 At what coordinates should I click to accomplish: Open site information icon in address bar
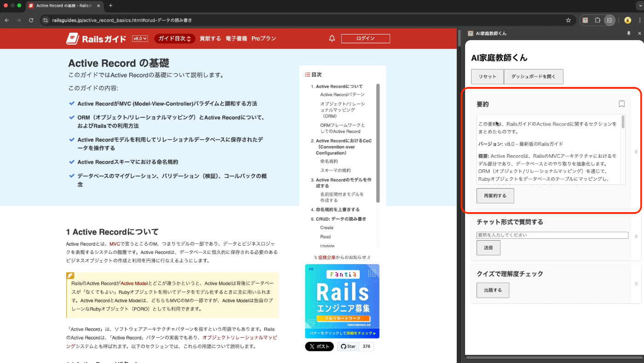45,20
